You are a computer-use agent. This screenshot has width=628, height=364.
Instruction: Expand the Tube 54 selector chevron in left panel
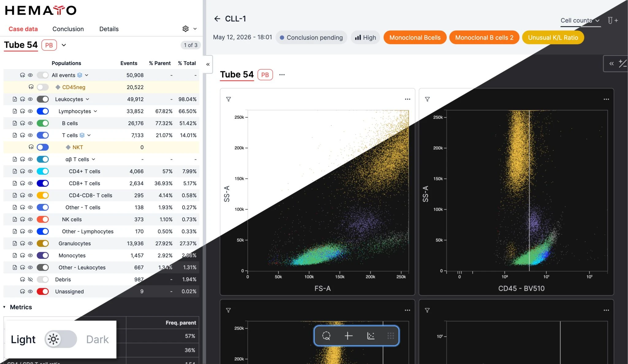click(64, 45)
